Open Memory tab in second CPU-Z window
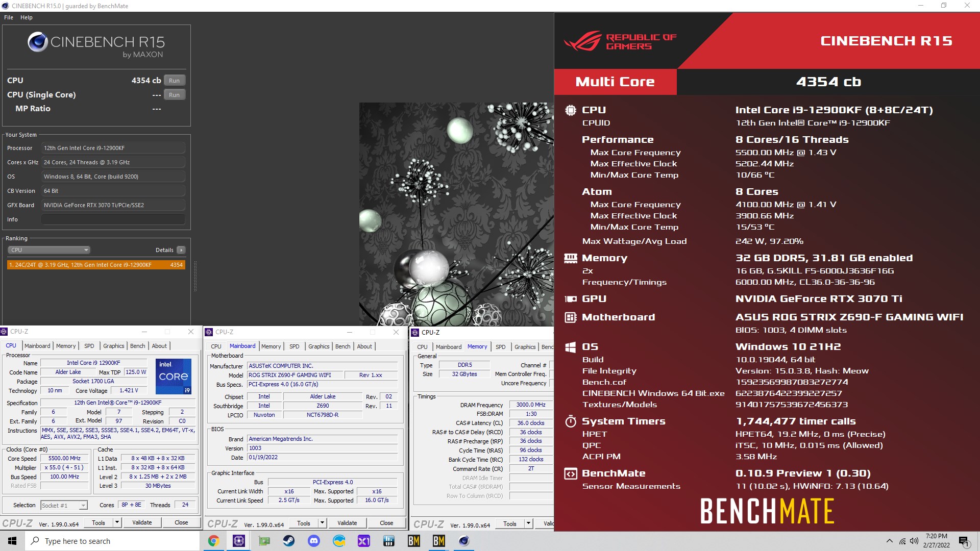980x551 pixels. [x=271, y=346]
